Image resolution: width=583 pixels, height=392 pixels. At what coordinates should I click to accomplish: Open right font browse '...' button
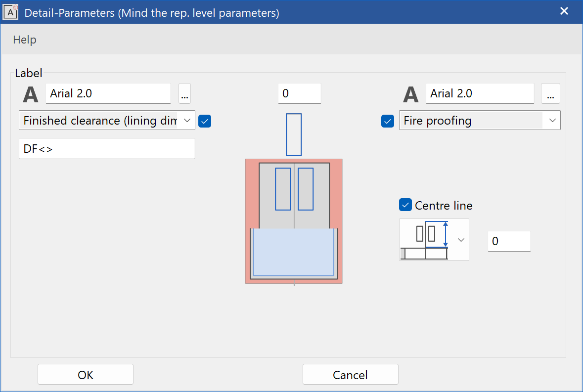coord(551,93)
